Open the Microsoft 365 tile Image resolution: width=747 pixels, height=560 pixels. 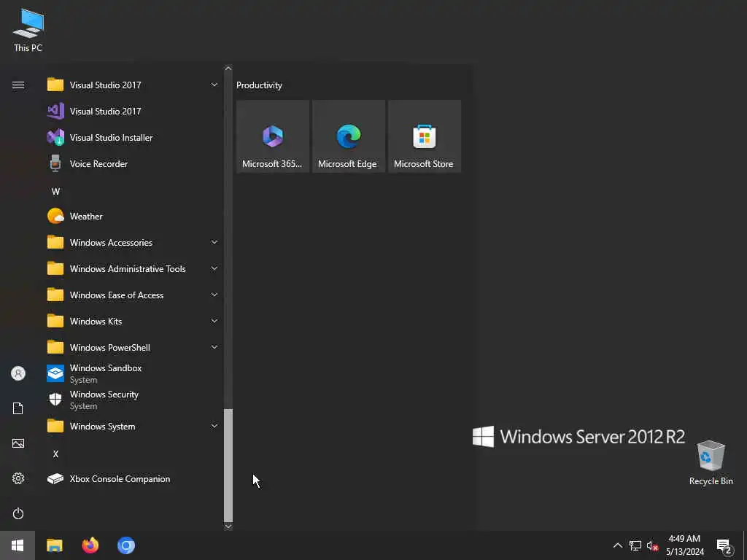tap(273, 136)
